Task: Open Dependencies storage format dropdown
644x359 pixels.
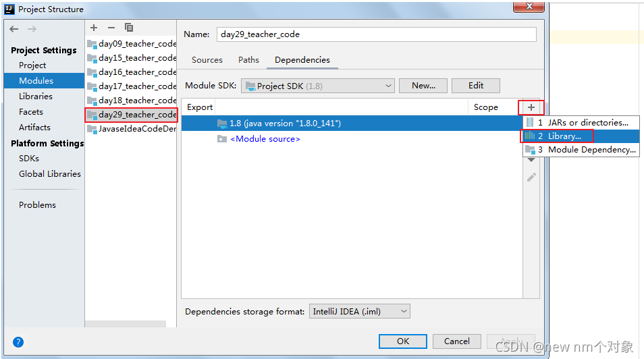Action: point(359,311)
